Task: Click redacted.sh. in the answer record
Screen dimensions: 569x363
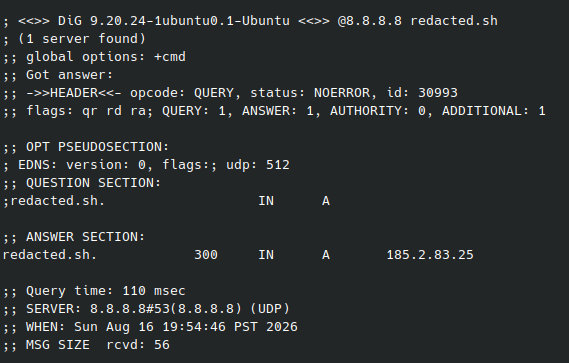Action: pyautogui.click(x=50, y=255)
